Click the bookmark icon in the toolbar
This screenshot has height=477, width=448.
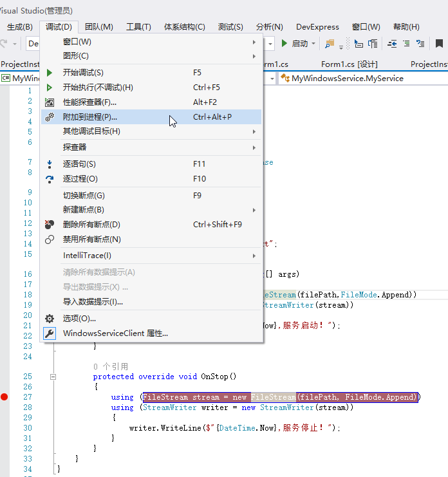(438, 44)
